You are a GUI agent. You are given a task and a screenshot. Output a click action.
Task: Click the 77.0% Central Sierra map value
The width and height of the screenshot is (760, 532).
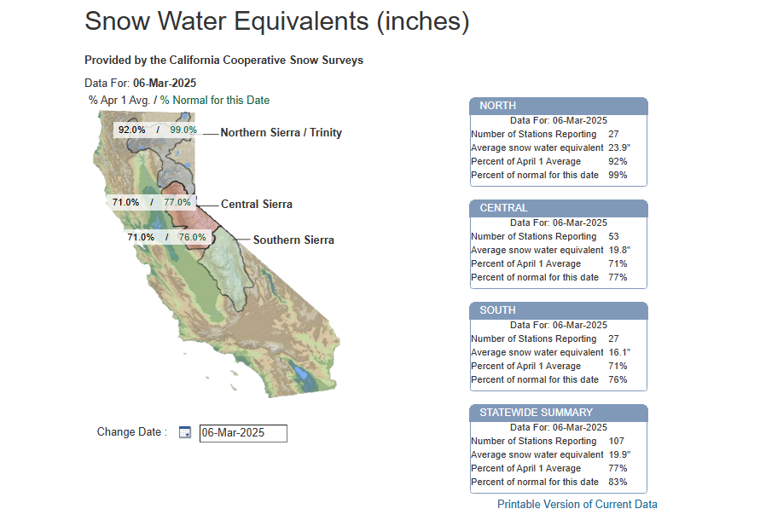pyautogui.click(x=177, y=203)
